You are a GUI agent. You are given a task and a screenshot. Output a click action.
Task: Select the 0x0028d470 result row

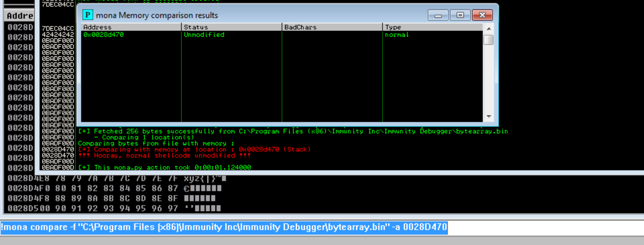point(104,35)
